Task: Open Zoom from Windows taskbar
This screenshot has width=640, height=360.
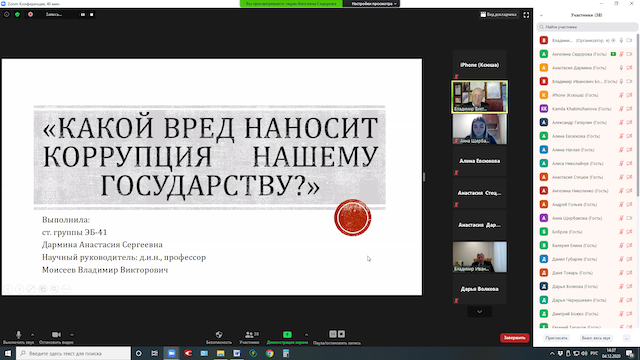Action: [x=171, y=353]
